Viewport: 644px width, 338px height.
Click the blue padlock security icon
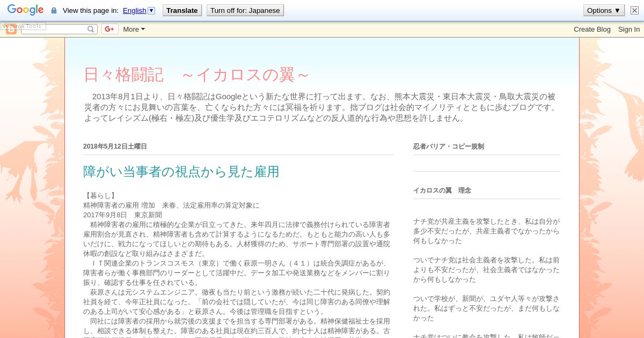pyautogui.click(x=54, y=10)
